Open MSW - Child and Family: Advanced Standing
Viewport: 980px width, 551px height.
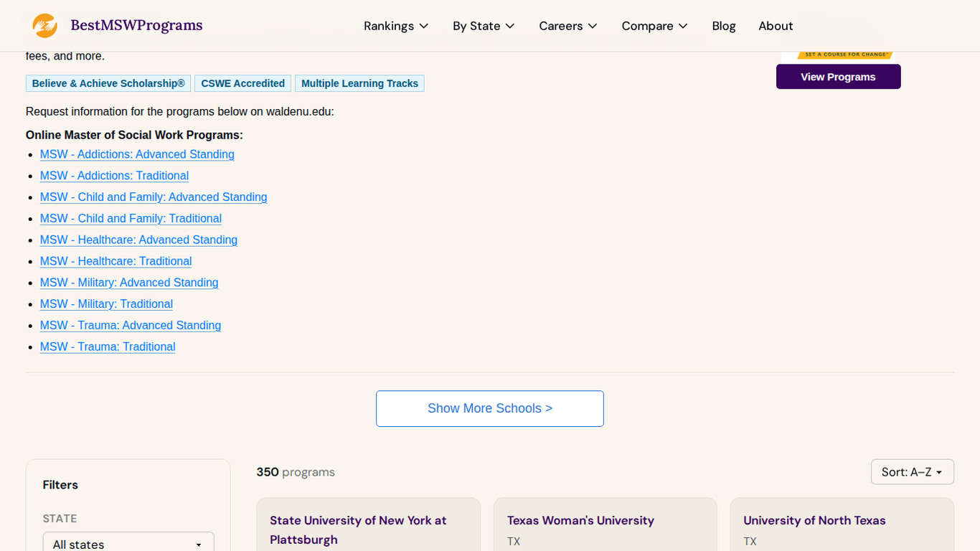pos(154,197)
